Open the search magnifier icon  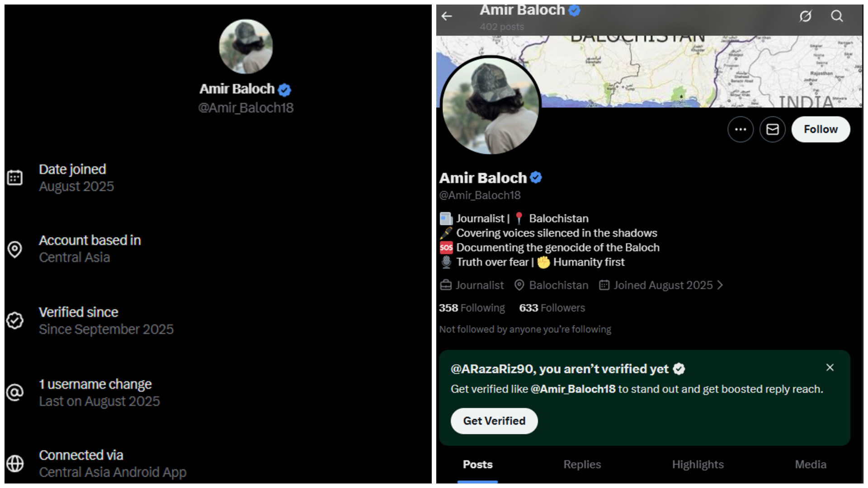[x=837, y=16]
